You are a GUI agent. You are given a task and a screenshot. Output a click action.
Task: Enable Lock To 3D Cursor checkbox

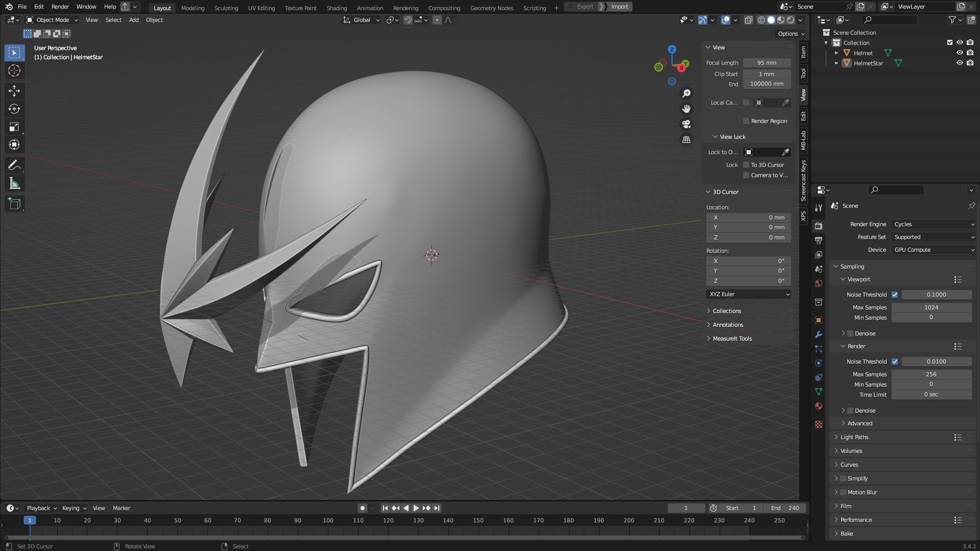746,165
